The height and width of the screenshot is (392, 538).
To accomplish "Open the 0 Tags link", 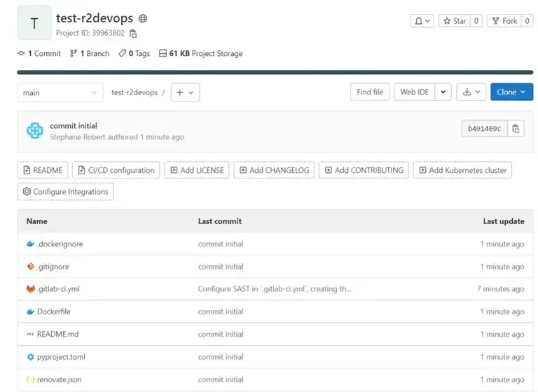I will pos(134,53).
